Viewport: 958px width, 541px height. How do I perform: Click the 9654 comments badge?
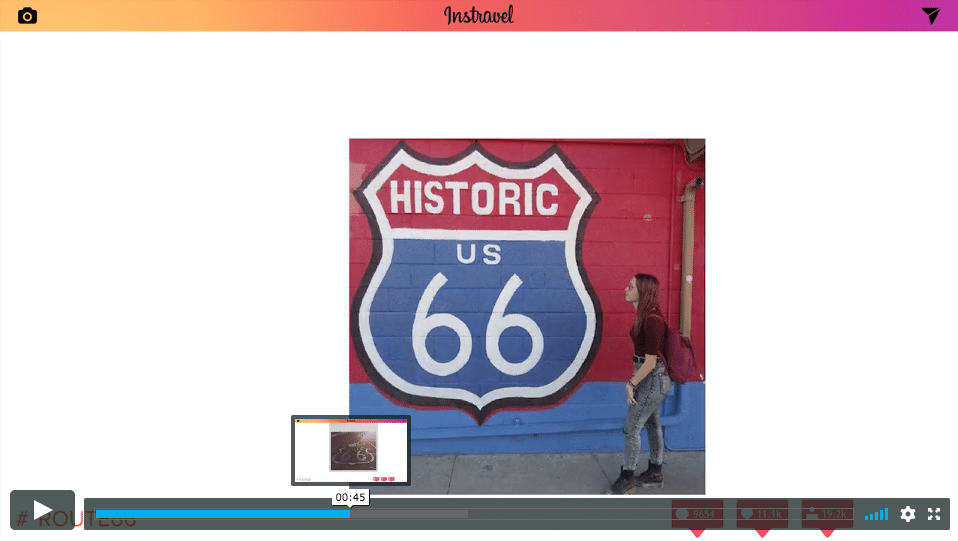(x=697, y=513)
